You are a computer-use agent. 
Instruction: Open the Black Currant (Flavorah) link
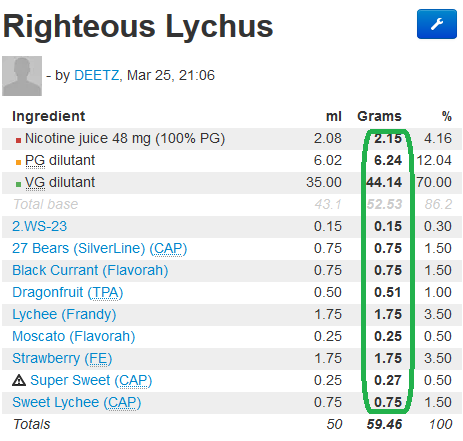point(90,270)
